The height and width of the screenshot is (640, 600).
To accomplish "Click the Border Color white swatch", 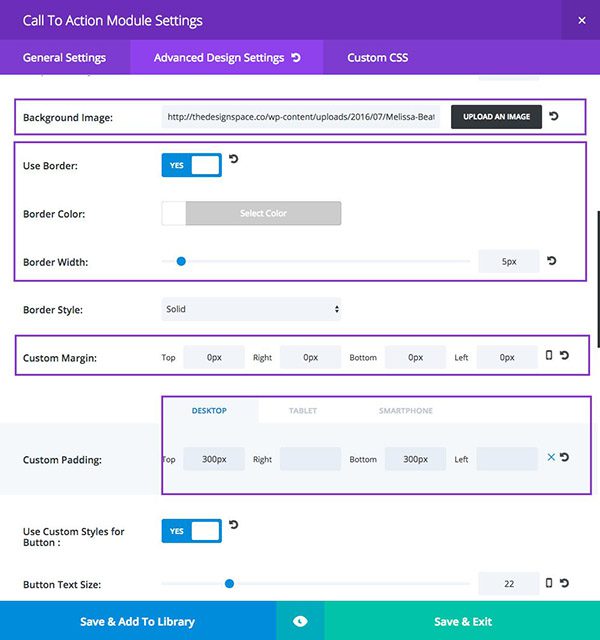I will (x=174, y=213).
